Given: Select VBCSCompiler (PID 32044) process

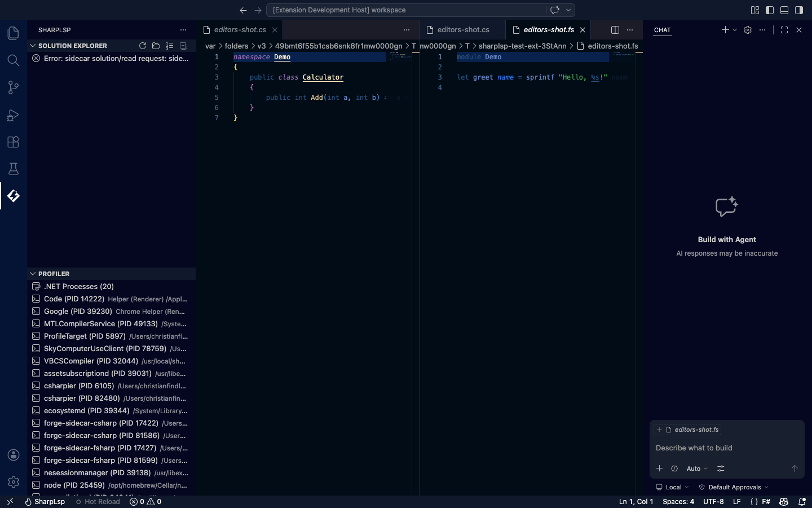Looking at the screenshot, I should pos(112,361).
